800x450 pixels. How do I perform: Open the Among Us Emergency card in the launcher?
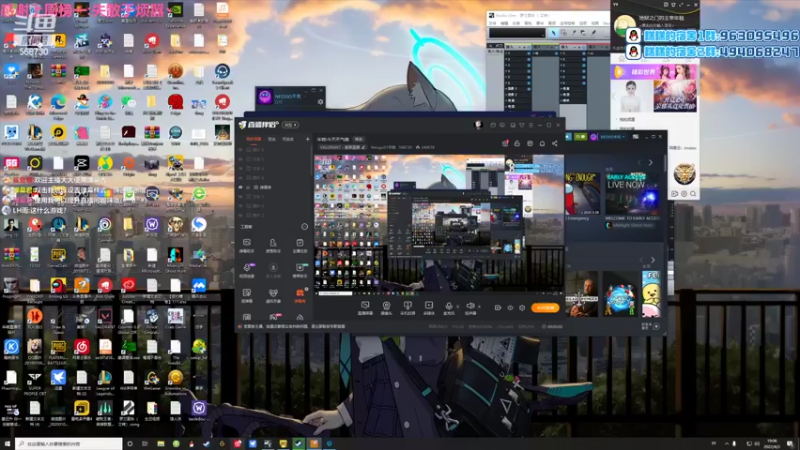(581, 196)
